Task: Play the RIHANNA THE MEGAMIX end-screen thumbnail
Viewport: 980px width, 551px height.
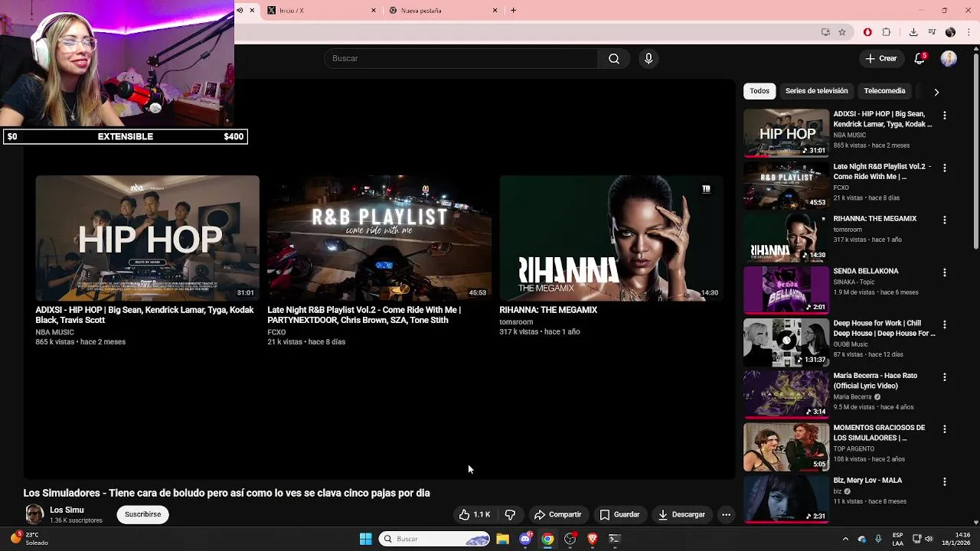Action: click(611, 238)
